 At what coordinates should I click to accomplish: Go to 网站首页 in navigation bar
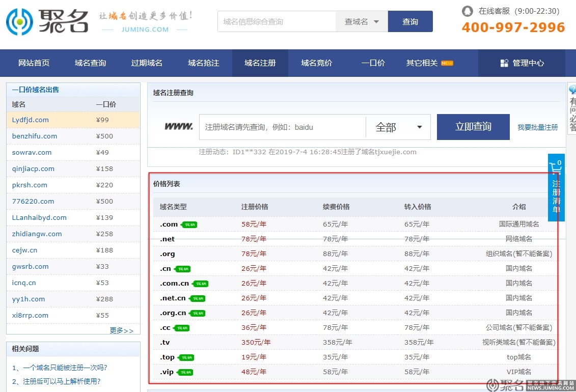[34, 63]
